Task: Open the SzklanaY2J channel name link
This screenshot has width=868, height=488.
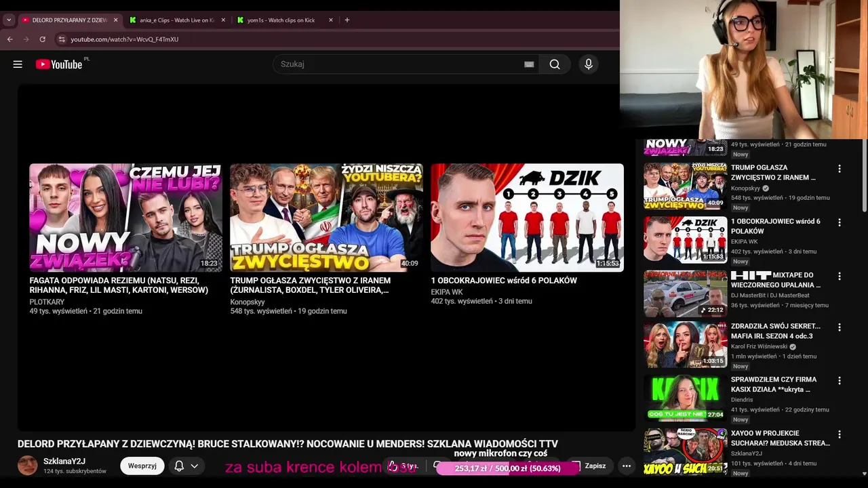Action: pyautogui.click(x=64, y=462)
